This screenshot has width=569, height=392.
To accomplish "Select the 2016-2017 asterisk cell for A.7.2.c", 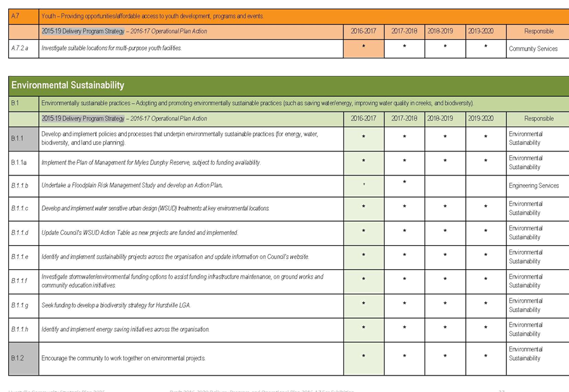I will tap(363, 48).
